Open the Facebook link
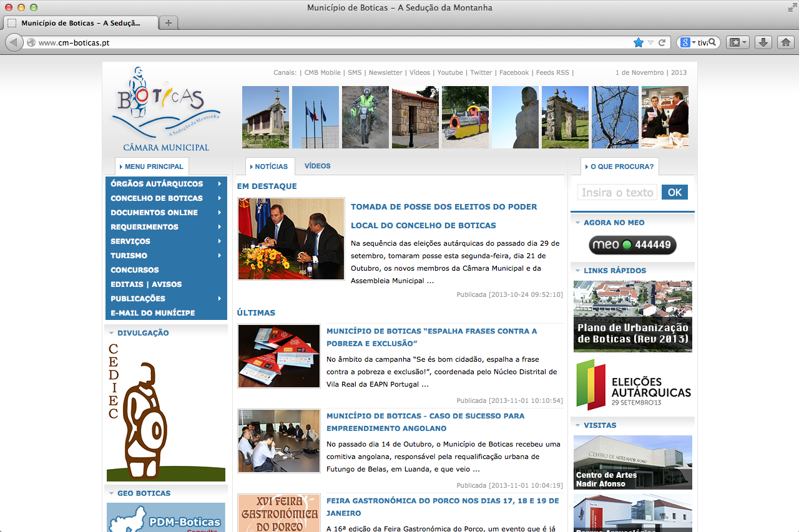This screenshot has height=532, width=799. (x=514, y=72)
